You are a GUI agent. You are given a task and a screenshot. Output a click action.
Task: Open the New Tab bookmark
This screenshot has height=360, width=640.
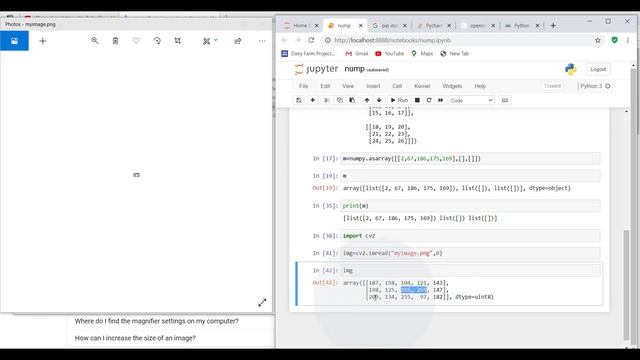pyautogui.click(x=454, y=53)
